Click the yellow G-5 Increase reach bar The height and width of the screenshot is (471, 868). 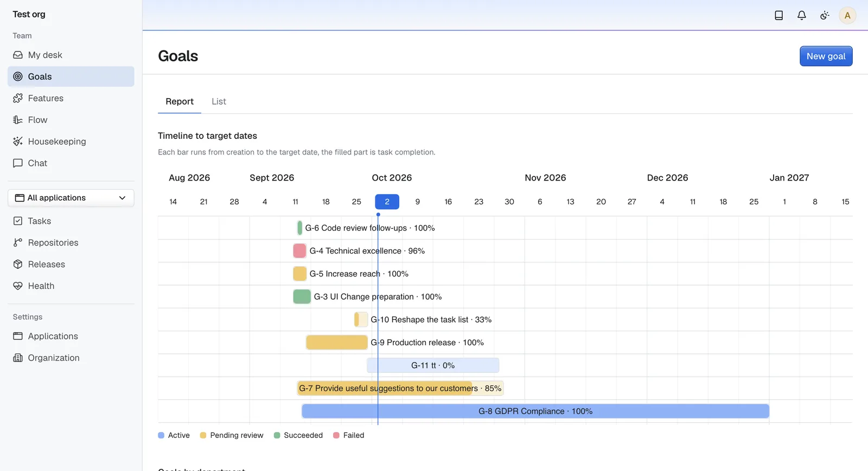[x=299, y=274]
